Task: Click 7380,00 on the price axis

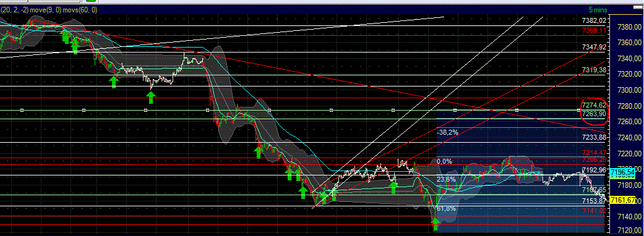Action: click(x=630, y=27)
